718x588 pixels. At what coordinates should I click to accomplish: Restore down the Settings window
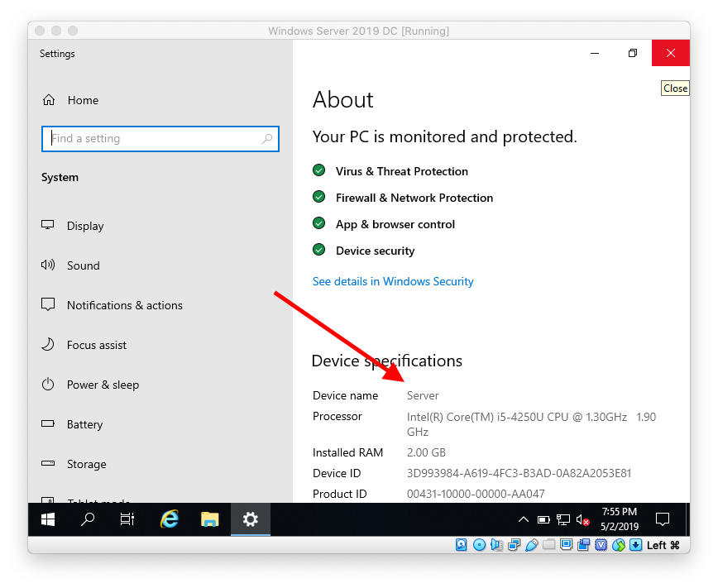(x=632, y=53)
